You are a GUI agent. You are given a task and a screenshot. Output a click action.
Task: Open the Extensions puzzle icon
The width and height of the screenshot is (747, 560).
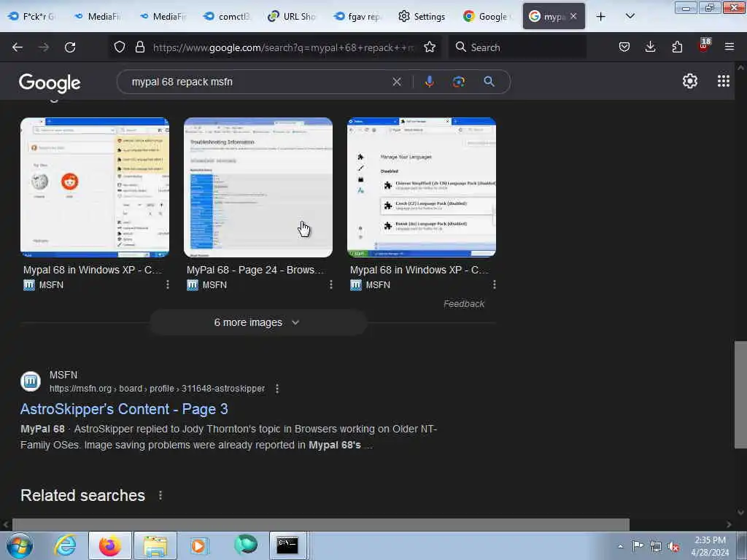(677, 47)
